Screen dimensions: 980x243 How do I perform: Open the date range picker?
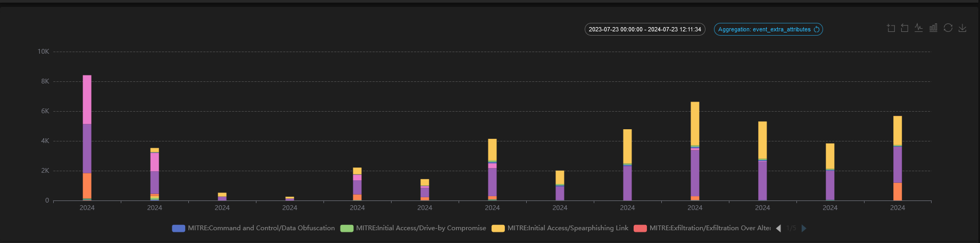[x=645, y=30]
